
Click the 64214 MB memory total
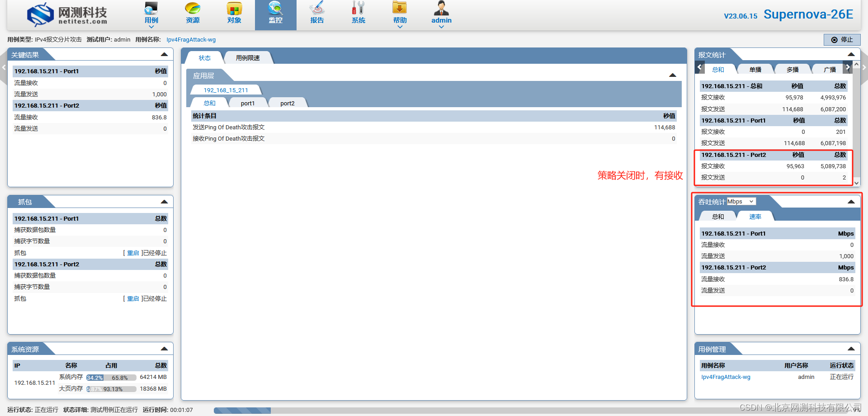[153, 377]
